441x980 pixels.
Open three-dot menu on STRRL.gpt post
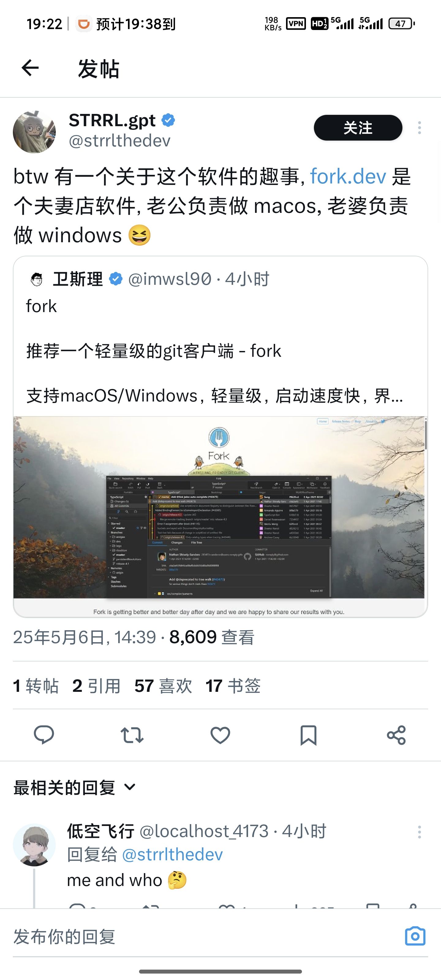pyautogui.click(x=419, y=128)
